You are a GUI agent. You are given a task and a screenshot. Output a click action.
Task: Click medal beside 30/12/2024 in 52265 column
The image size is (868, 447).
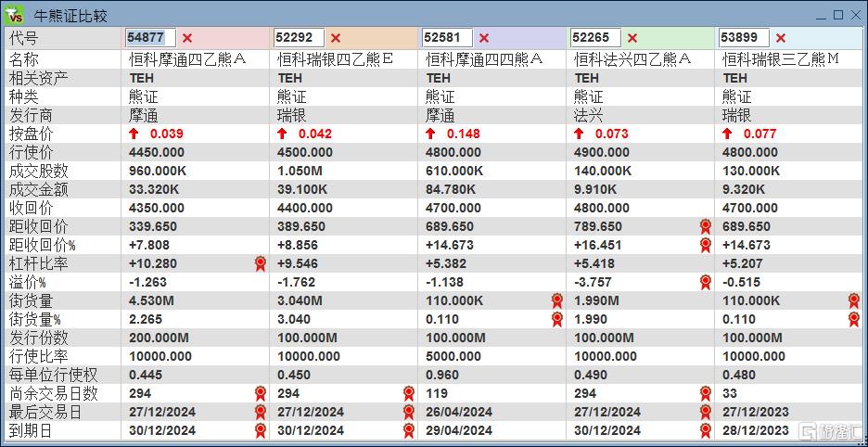(705, 430)
